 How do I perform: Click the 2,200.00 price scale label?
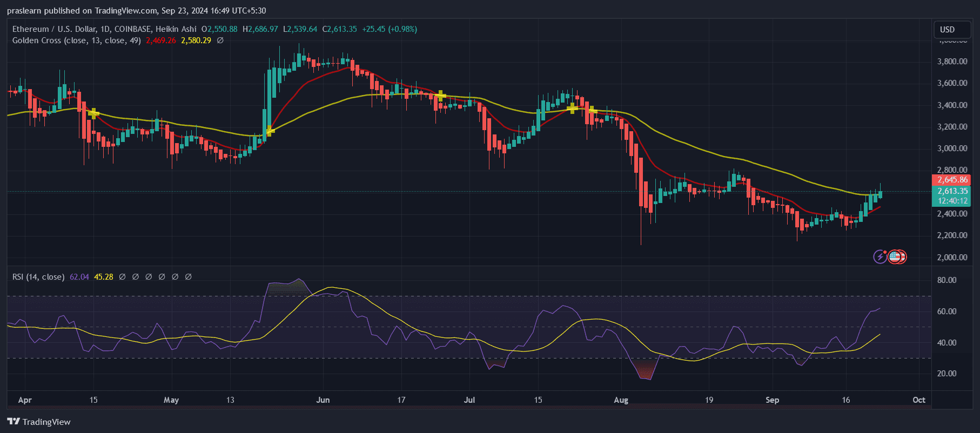point(952,235)
